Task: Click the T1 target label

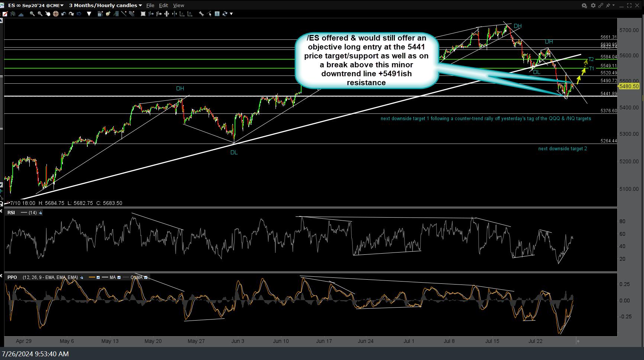Action: pos(591,68)
